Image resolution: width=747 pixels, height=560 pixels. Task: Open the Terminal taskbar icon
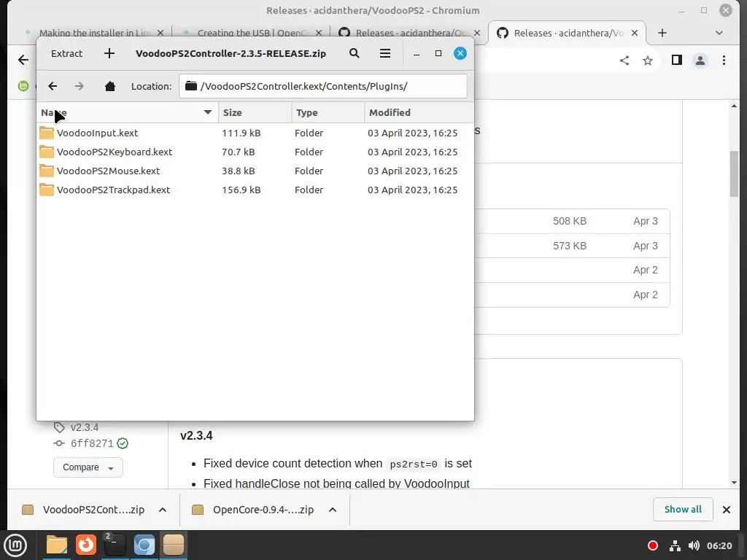click(x=115, y=545)
